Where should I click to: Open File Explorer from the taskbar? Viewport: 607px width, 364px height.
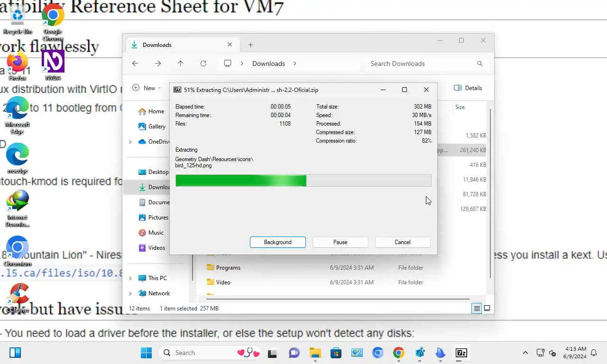point(315,353)
